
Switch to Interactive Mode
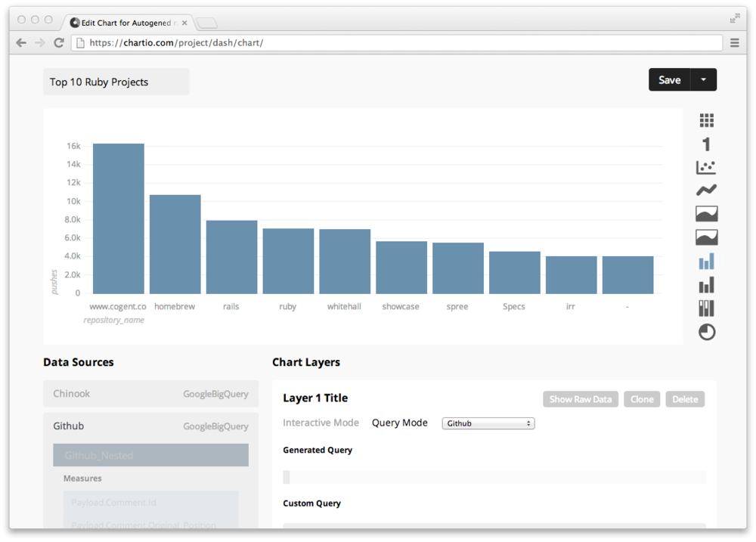321,423
